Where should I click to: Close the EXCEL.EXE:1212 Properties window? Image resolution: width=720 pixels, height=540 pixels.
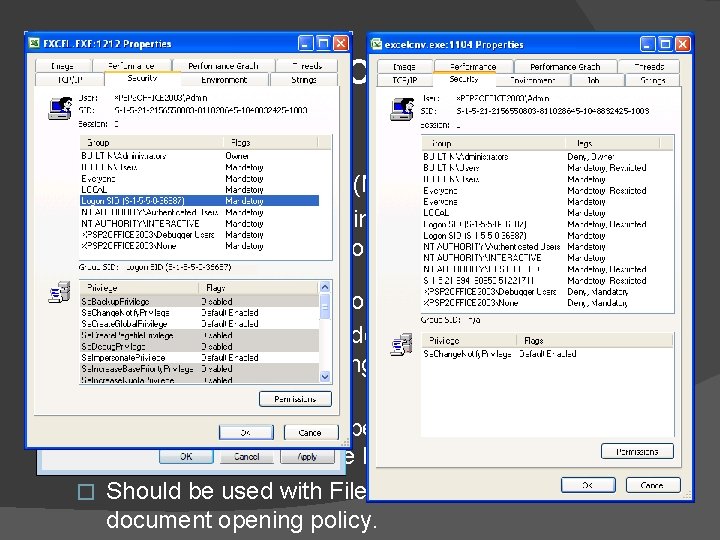pos(340,43)
